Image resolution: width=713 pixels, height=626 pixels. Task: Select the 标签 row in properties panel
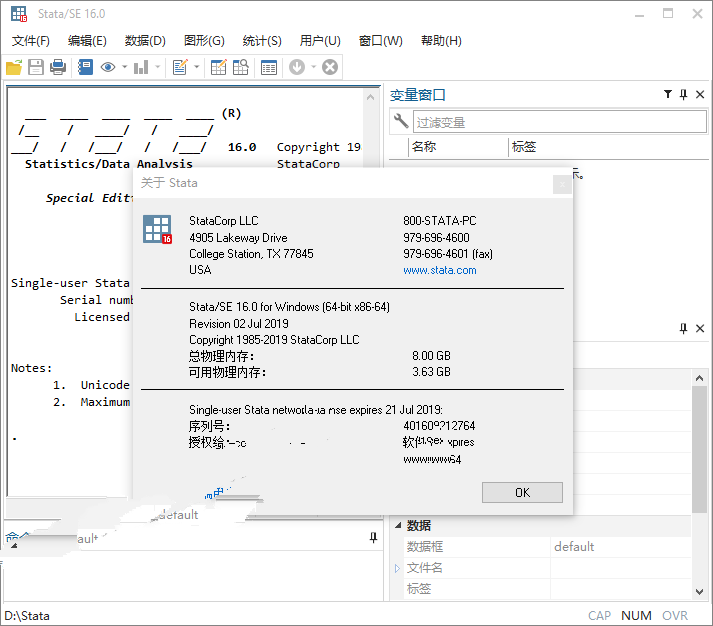pos(547,589)
